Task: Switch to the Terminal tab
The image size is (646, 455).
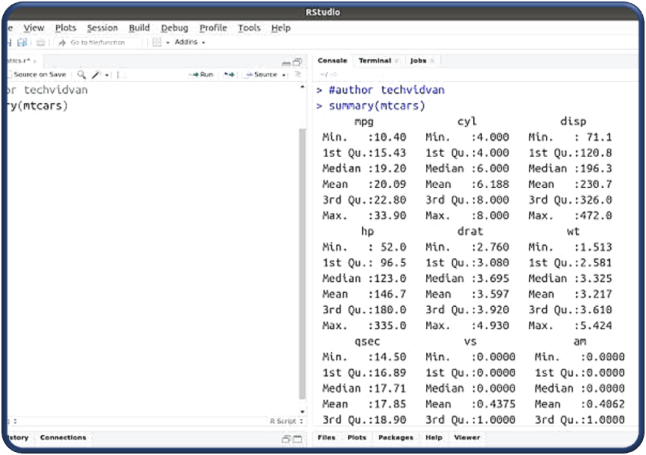Action: 374,61
